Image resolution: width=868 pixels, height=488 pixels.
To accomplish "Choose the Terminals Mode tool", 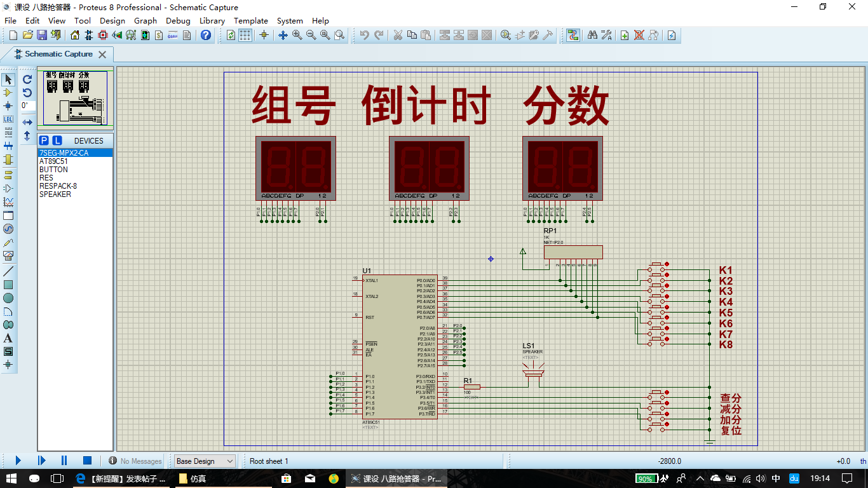I will [8, 175].
